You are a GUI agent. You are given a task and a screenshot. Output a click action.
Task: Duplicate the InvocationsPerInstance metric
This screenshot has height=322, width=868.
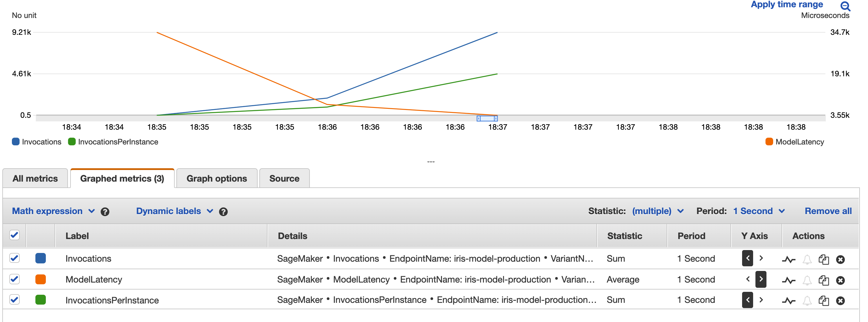coord(824,301)
